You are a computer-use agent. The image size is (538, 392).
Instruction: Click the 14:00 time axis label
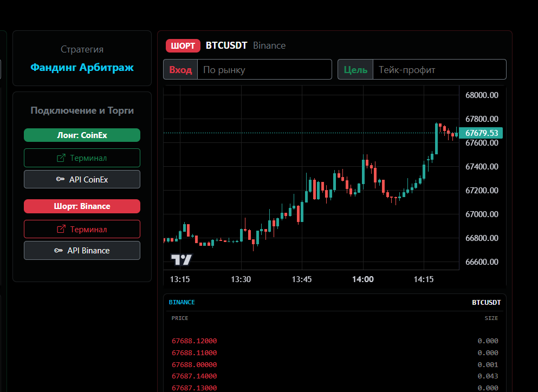pos(362,279)
